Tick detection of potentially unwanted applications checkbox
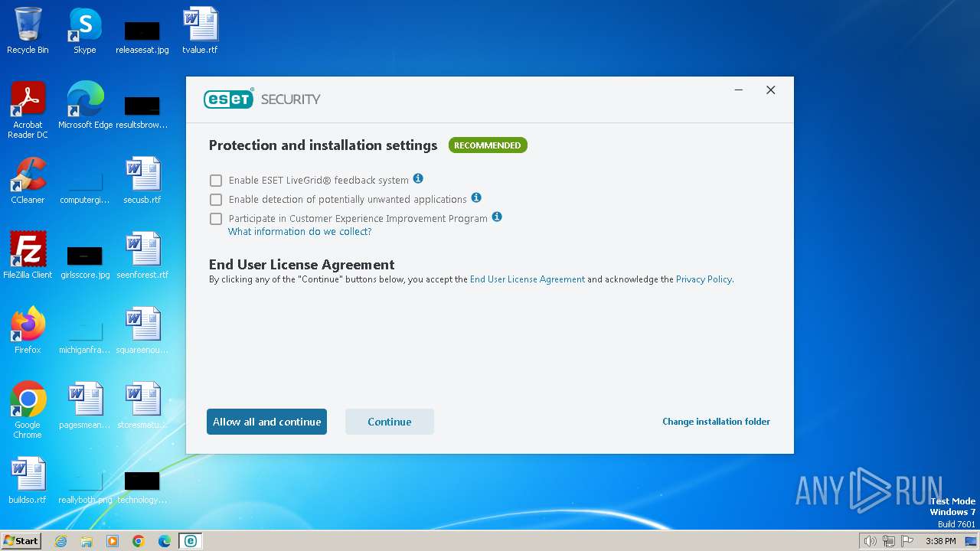The image size is (980, 551). [x=216, y=200]
